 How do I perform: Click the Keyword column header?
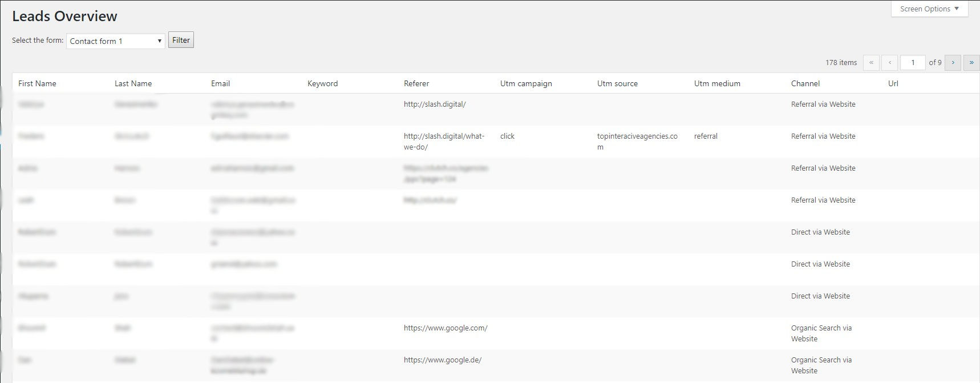tap(322, 83)
